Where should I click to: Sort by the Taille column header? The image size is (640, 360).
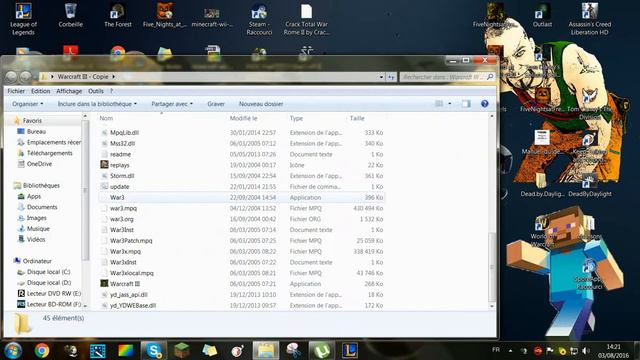tap(357, 118)
